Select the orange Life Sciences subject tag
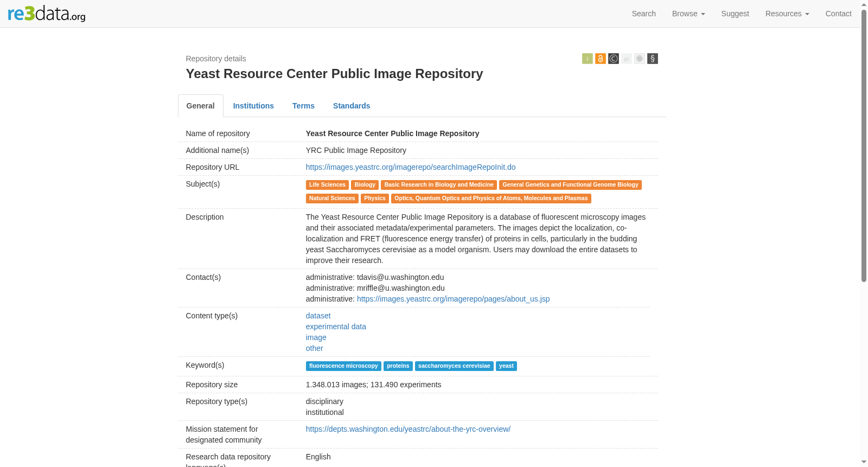This screenshot has height=467, width=868. (327, 185)
